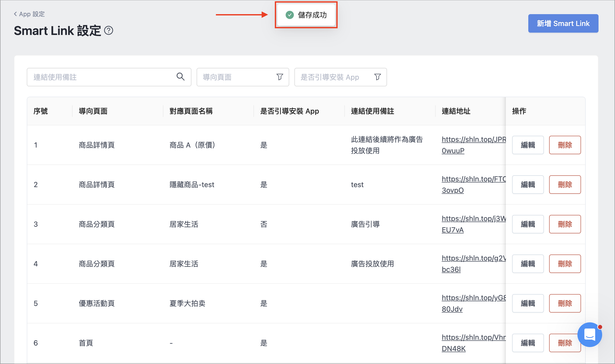Click the Smart Link 設定 page title
This screenshot has width=615, height=364.
click(x=57, y=31)
